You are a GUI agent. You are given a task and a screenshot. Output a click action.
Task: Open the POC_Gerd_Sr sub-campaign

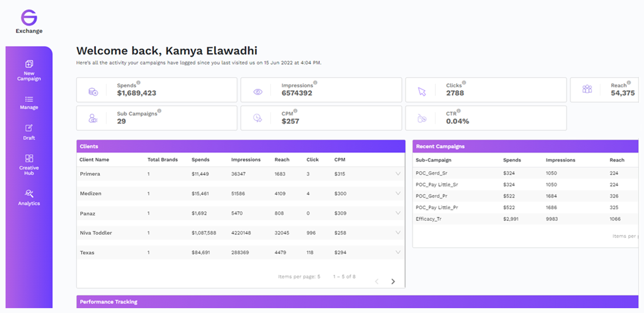tap(432, 173)
